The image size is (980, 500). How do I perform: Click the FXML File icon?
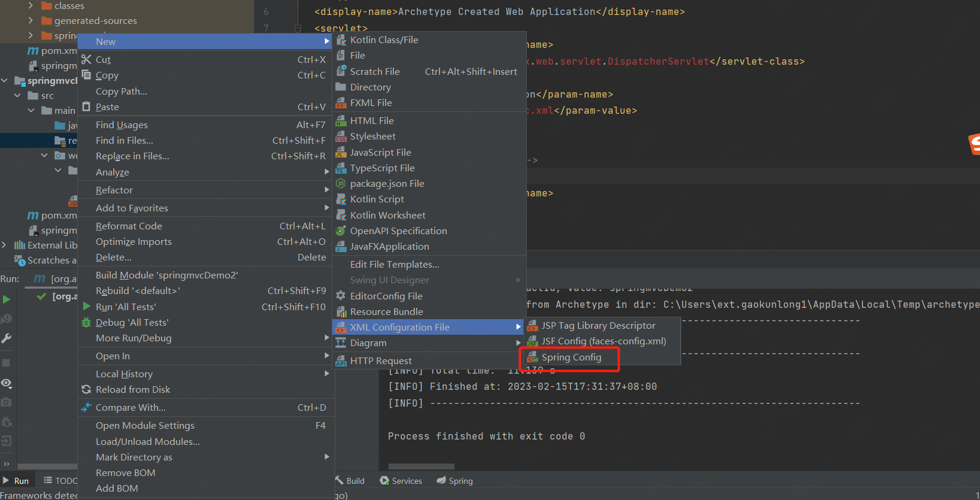tap(341, 103)
